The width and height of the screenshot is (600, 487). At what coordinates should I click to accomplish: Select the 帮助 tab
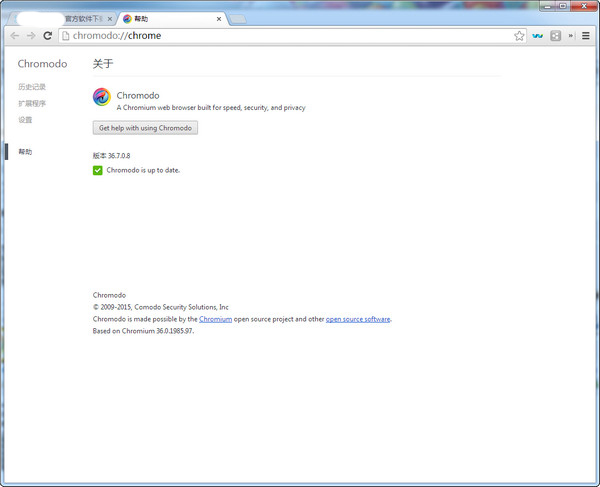tap(172, 19)
